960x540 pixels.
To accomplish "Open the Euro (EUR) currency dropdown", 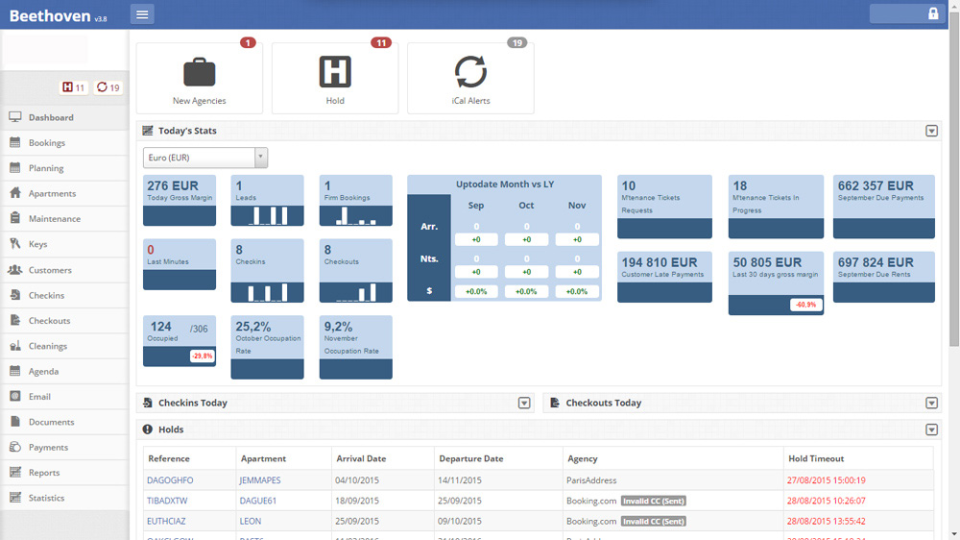I will point(205,157).
